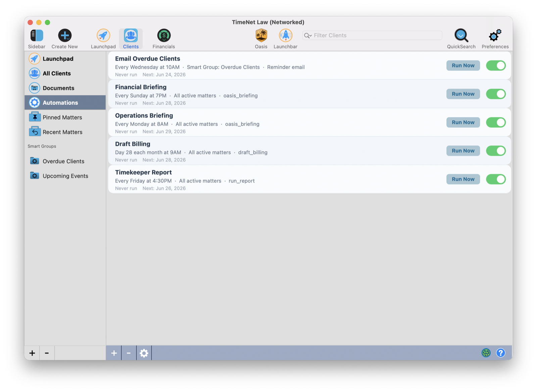Click the Overdue Clients smart folder icon

pyautogui.click(x=35, y=161)
